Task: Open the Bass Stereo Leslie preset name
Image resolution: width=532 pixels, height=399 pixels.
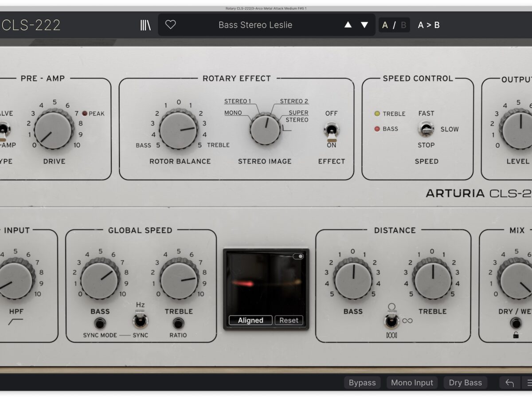Action: (x=255, y=25)
